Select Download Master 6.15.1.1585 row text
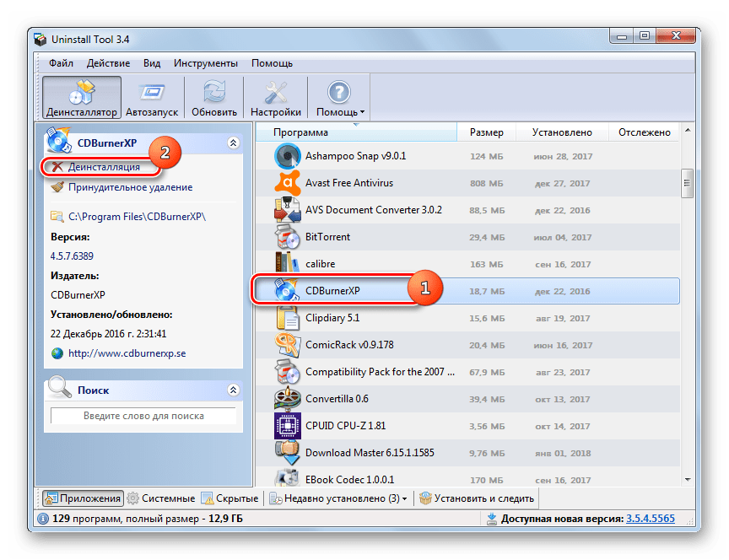Image resolution: width=729 pixels, height=560 pixels. point(370,453)
